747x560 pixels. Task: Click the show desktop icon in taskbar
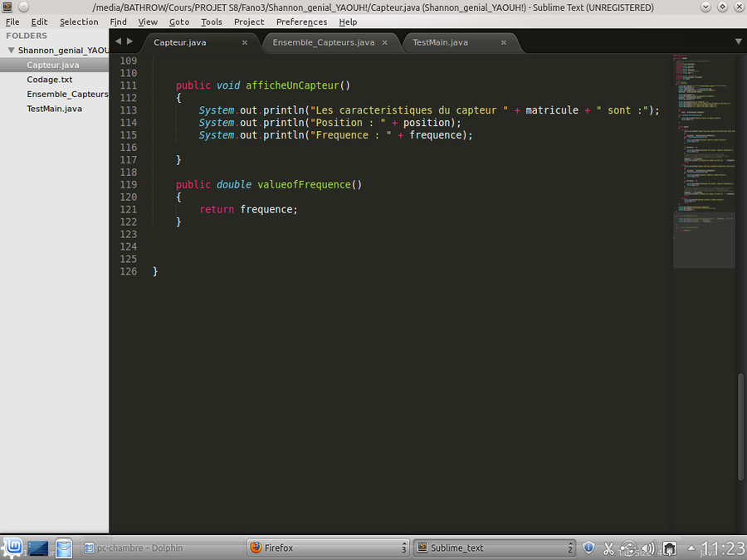click(x=38, y=548)
